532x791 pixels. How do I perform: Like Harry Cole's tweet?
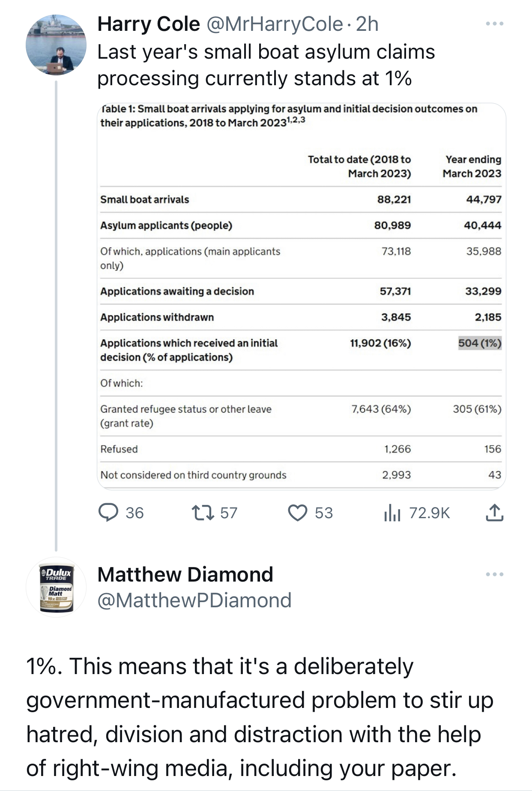(x=297, y=513)
